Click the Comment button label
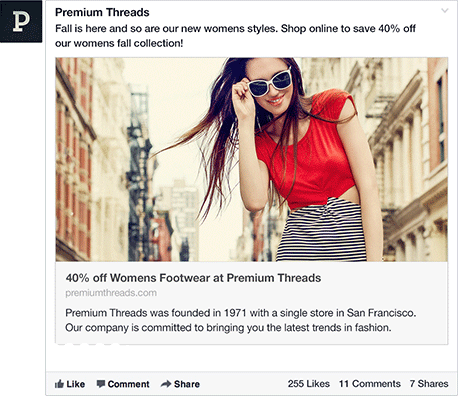 (128, 384)
